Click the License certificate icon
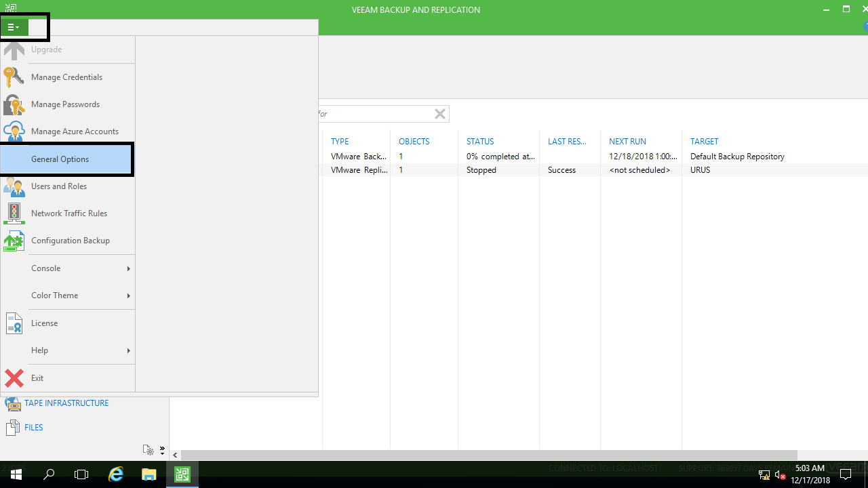This screenshot has height=488, width=868. (14, 323)
